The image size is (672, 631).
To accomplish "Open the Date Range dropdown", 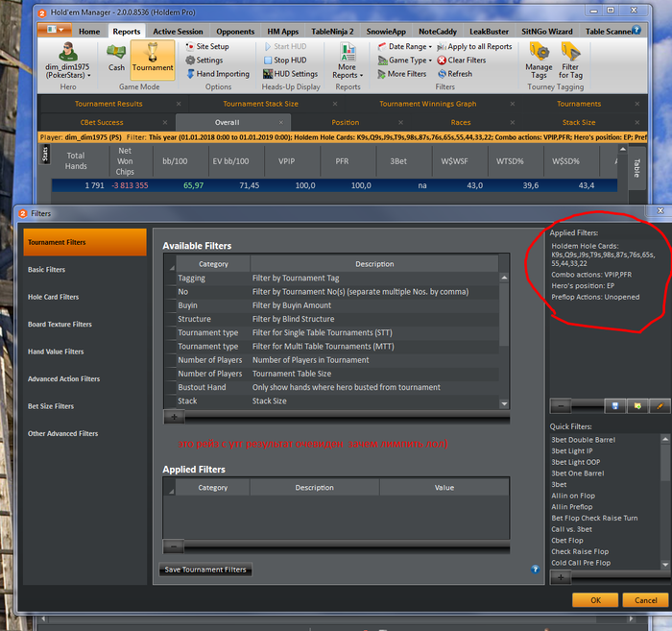I will pos(405,46).
